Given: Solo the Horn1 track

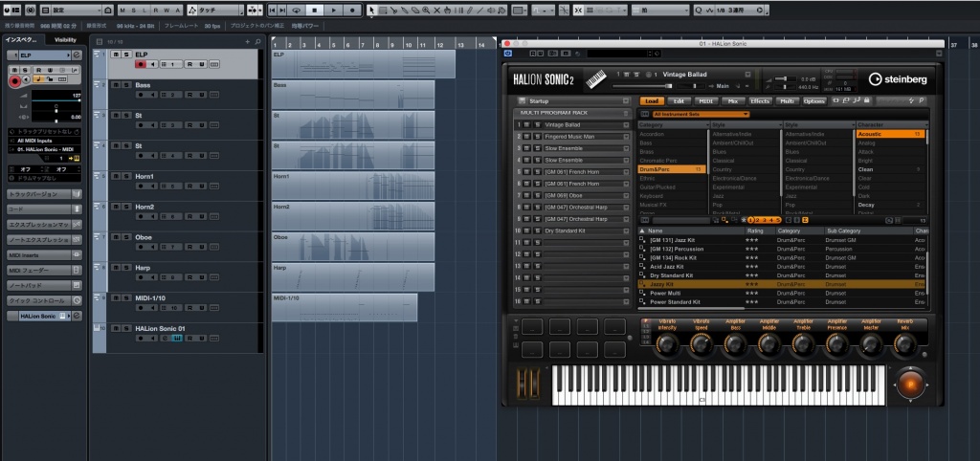Looking at the screenshot, I should point(126,176).
